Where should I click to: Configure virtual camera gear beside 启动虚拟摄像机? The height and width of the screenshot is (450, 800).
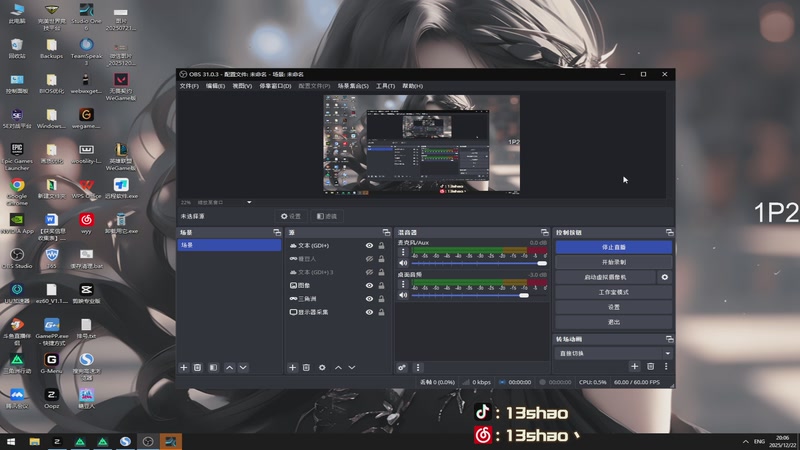(665, 277)
